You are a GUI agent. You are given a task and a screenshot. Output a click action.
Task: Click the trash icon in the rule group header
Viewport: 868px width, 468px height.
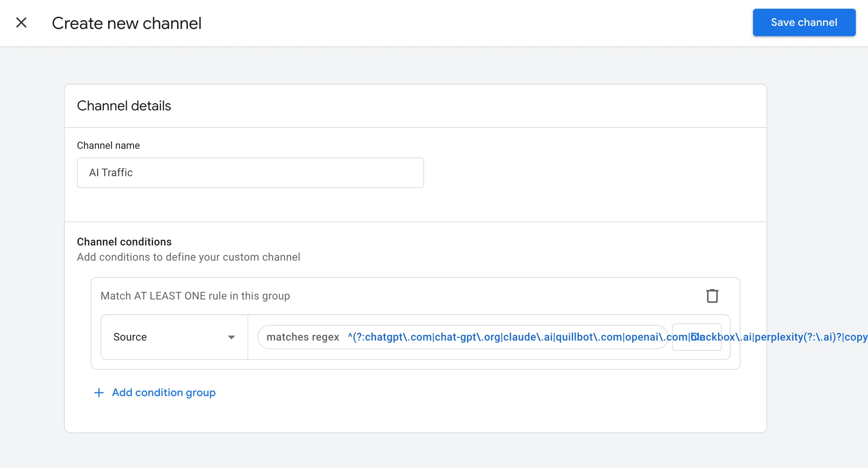(x=712, y=296)
